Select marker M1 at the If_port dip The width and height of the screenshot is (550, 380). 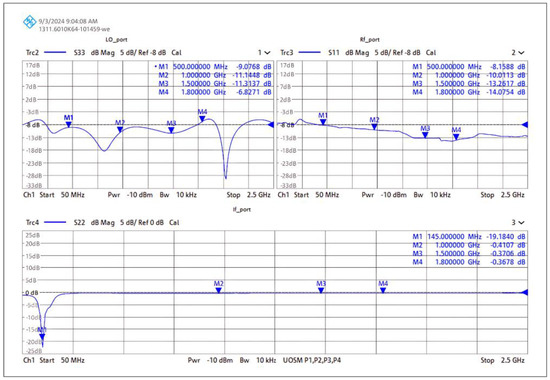[42, 337]
